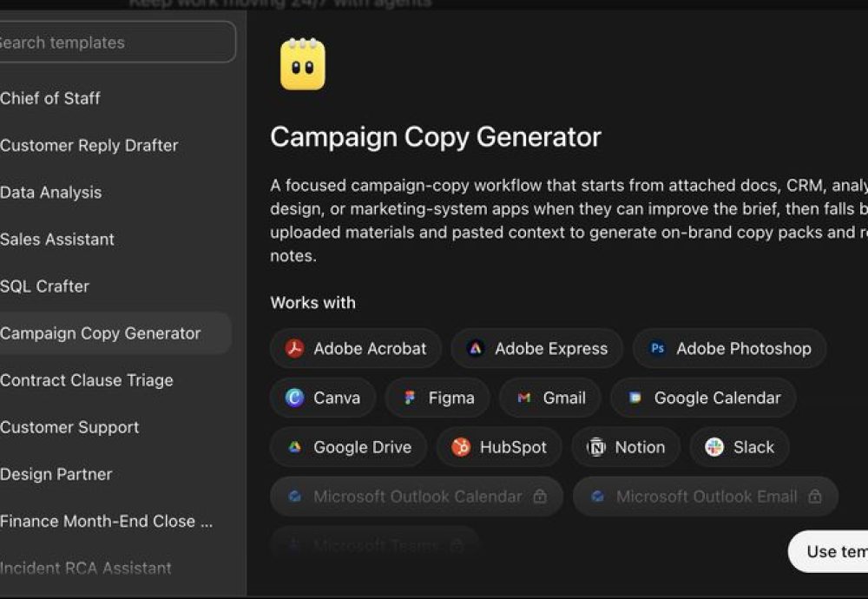Click the Figma logo icon
The height and width of the screenshot is (599, 868).
pyautogui.click(x=410, y=398)
